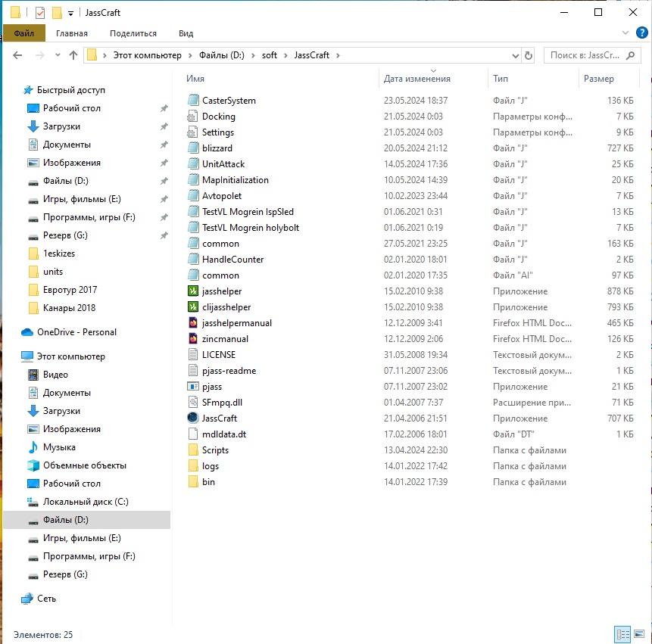This screenshot has height=644, width=652.
Task: Open the Главная ribbon tab
Action: pyautogui.click(x=71, y=33)
